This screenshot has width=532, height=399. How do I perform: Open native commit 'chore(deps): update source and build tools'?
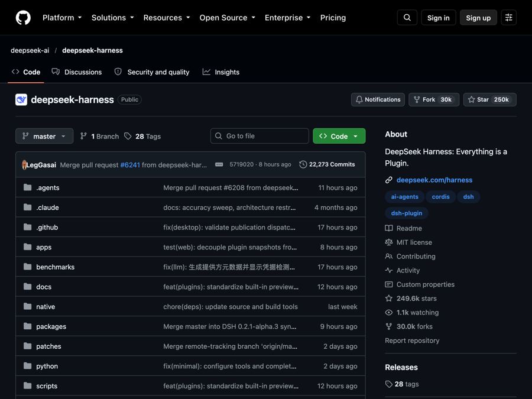[231, 307]
